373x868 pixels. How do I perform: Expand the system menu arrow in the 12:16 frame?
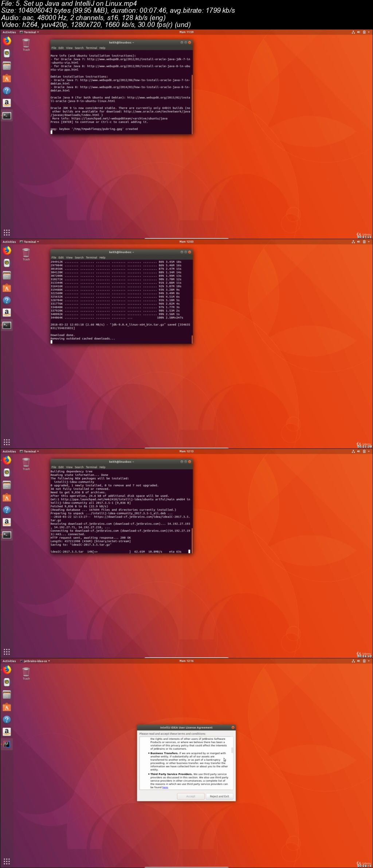point(369,661)
